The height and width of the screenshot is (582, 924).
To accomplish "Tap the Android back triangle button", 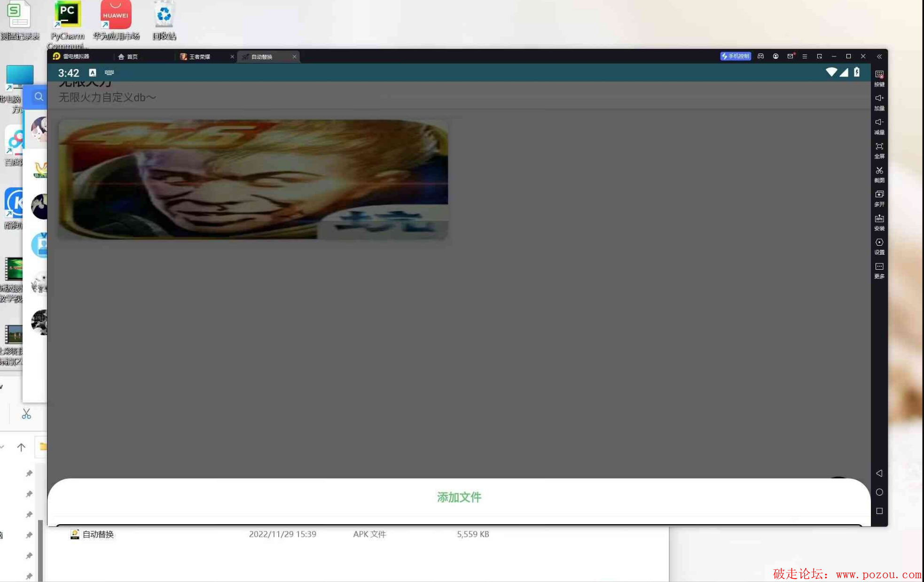I will tap(879, 473).
